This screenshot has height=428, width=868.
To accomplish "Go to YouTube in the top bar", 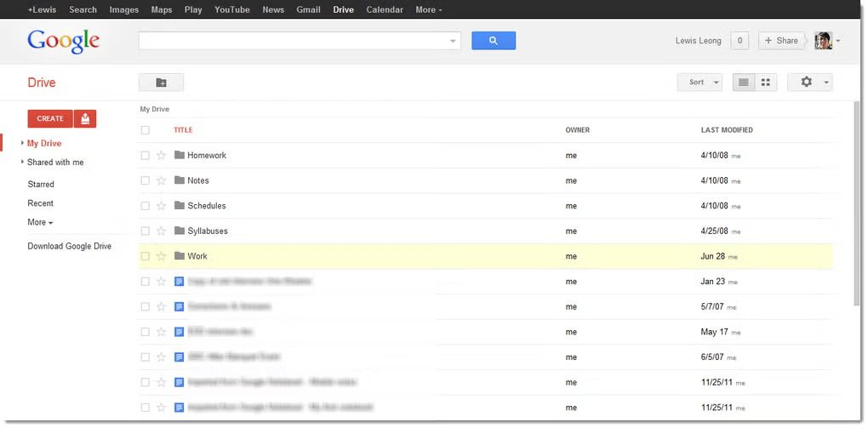I will tap(232, 9).
